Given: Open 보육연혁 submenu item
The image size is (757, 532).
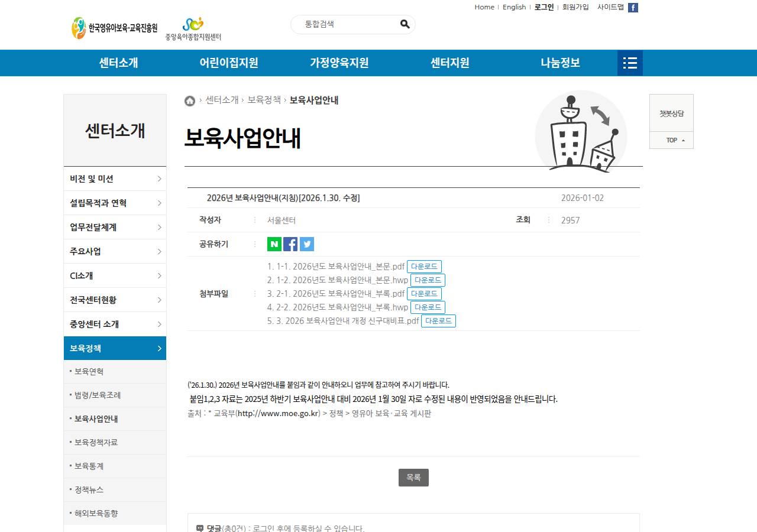Looking at the screenshot, I should coord(115,371).
